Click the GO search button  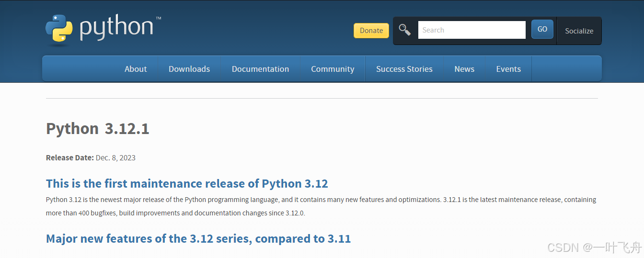(x=542, y=29)
